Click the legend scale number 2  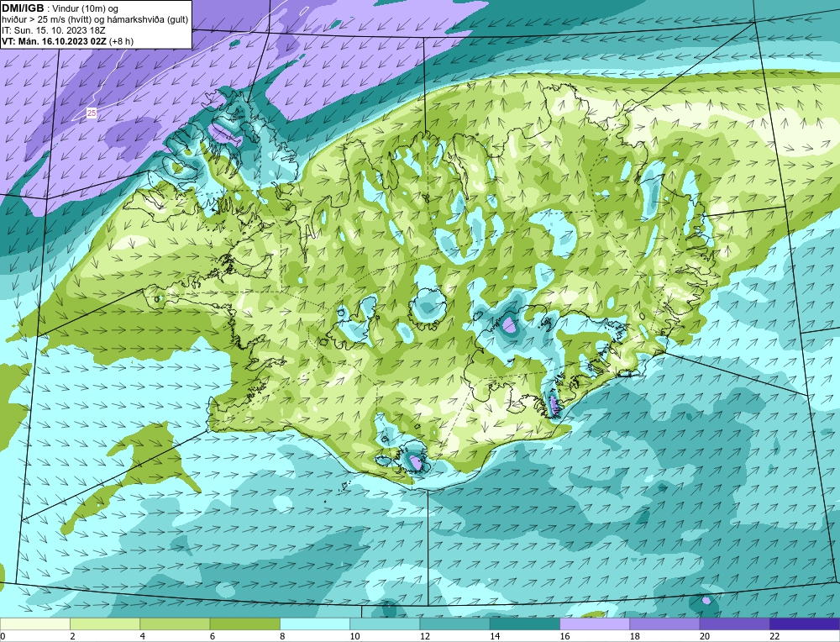pyautogui.click(x=72, y=636)
